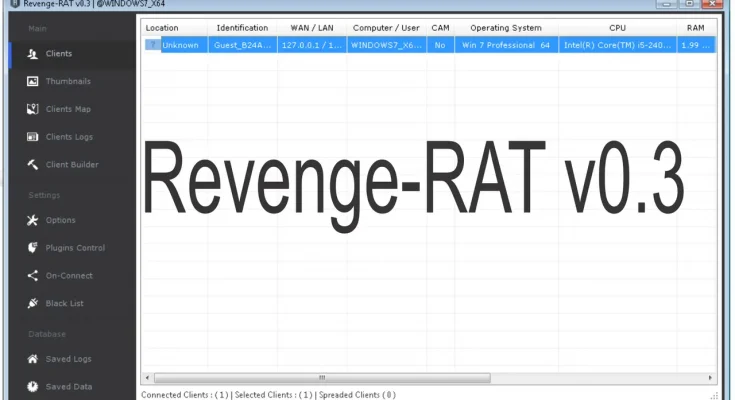Viewport: 735px width, 400px height.
Task: Click the CAM column header
Action: click(x=440, y=28)
